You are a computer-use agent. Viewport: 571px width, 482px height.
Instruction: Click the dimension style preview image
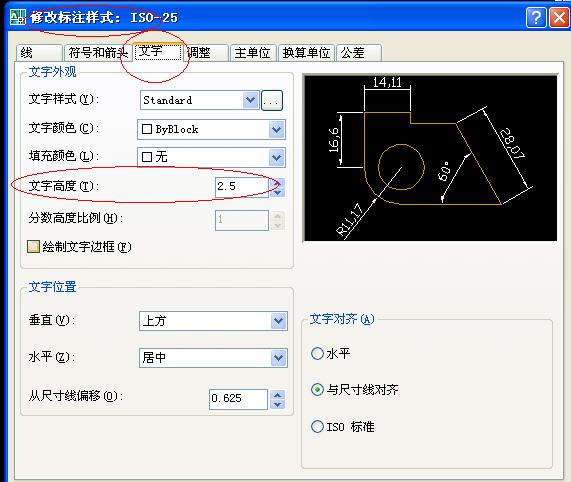coord(430,158)
